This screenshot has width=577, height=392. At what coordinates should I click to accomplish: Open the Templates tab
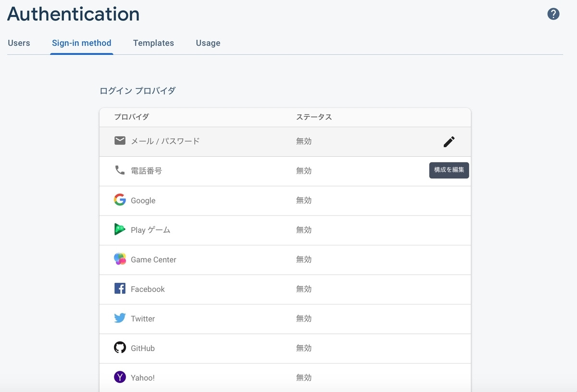coord(153,43)
